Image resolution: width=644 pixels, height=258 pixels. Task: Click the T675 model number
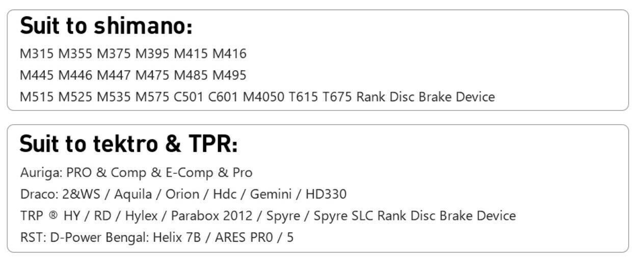pos(337,97)
